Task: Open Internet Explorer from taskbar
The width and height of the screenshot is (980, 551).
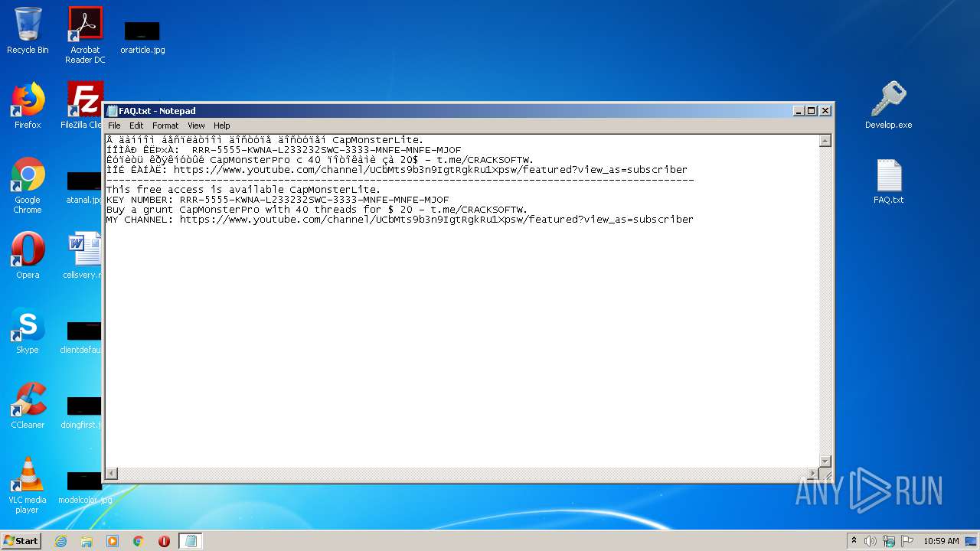Action: 60,541
